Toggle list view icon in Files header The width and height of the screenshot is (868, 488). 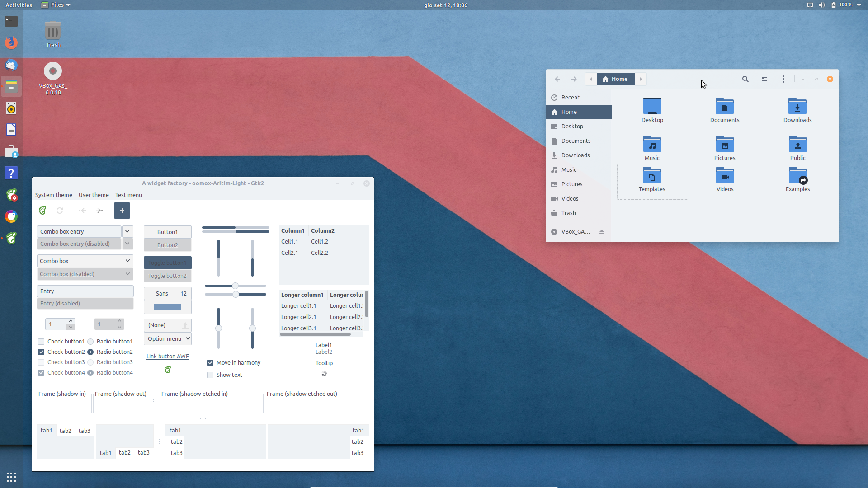764,79
